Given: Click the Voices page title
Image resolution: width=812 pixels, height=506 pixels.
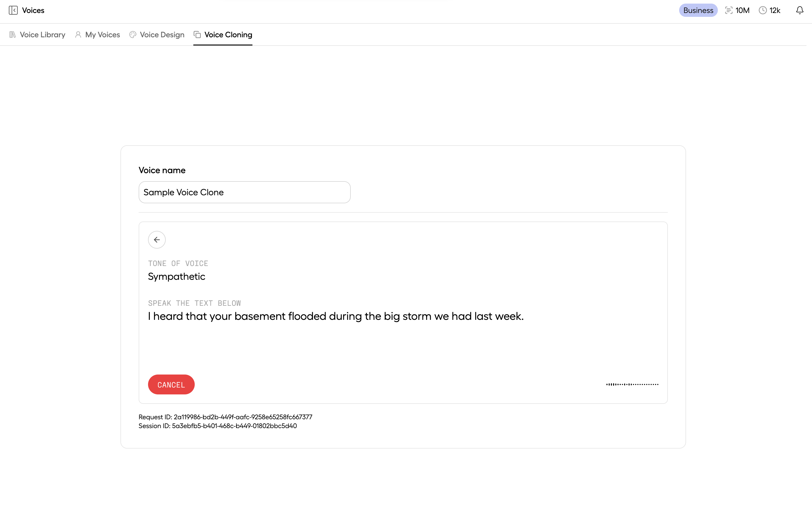Looking at the screenshot, I should pyautogui.click(x=33, y=10).
